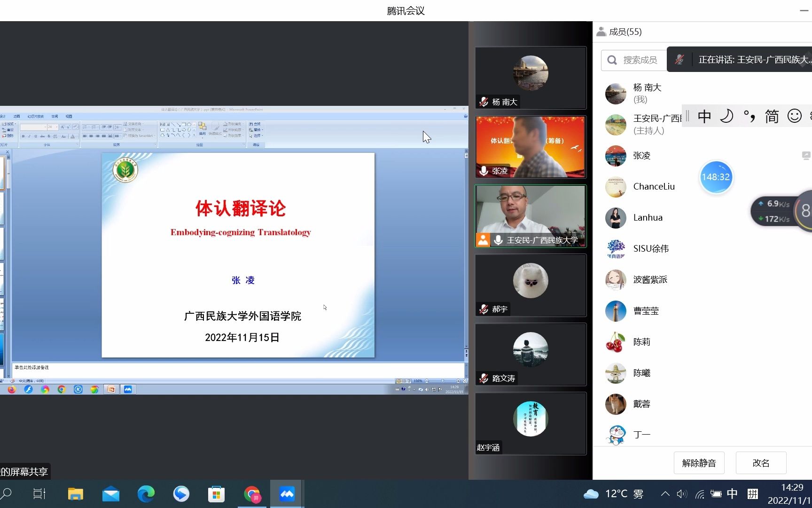Click the 改名 rename button

(761, 463)
